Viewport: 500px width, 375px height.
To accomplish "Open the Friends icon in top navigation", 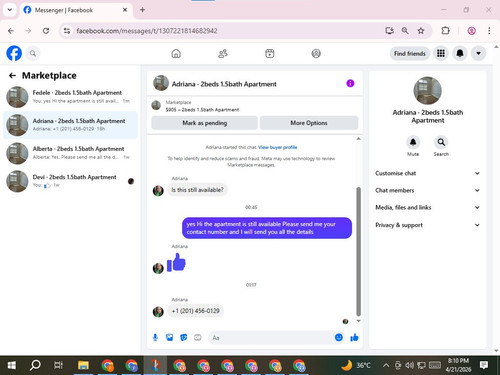I will 223,53.
